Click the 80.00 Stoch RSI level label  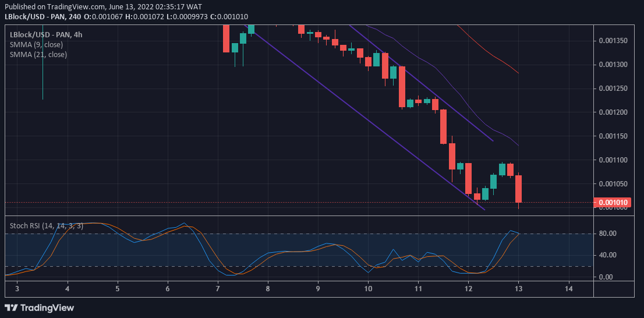[x=607, y=234]
